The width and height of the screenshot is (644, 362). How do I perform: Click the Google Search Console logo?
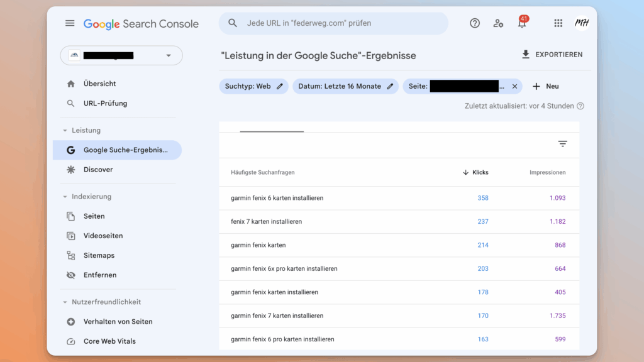(141, 24)
